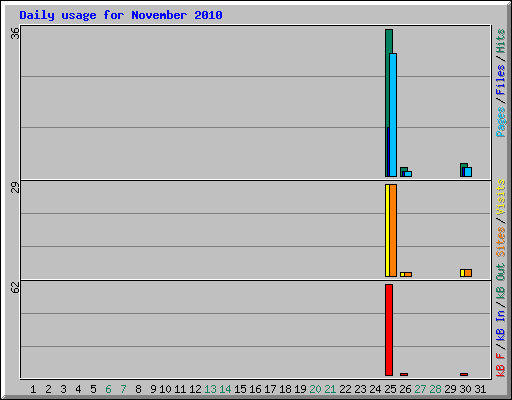Click green weekend day label 21

point(330,389)
